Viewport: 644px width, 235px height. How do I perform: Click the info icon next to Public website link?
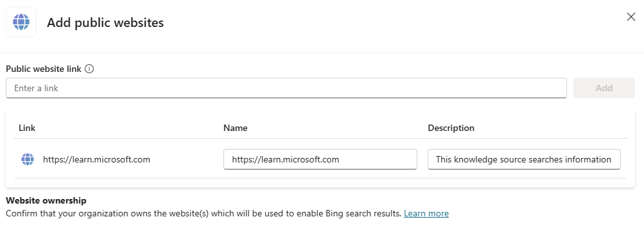tap(89, 69)
